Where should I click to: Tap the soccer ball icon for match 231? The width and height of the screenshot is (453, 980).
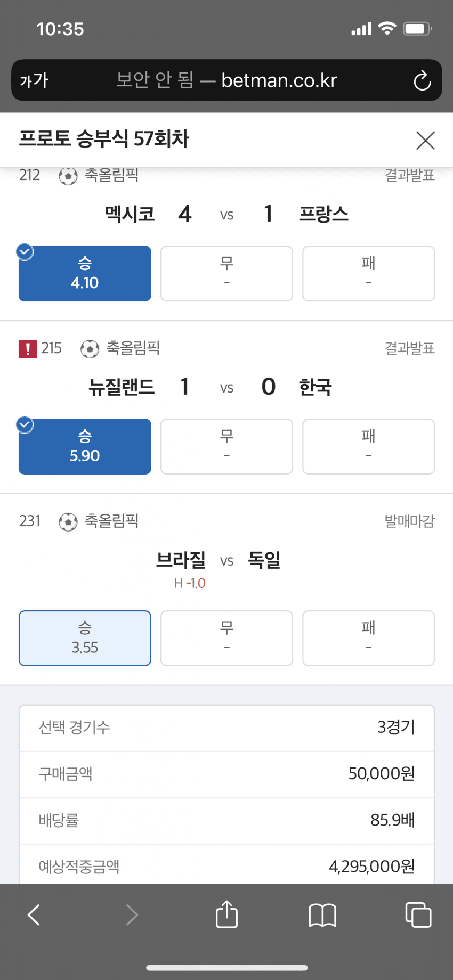tap(68, 522)
